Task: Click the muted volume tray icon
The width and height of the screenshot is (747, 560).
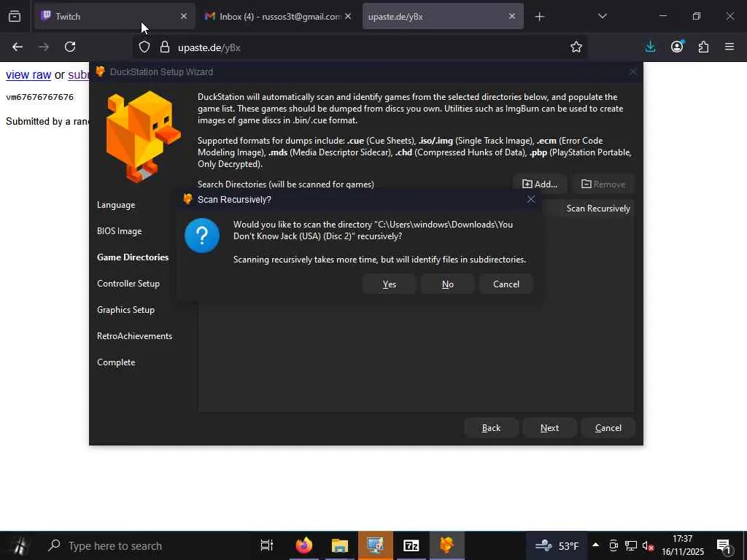Action: pos(648,545)
